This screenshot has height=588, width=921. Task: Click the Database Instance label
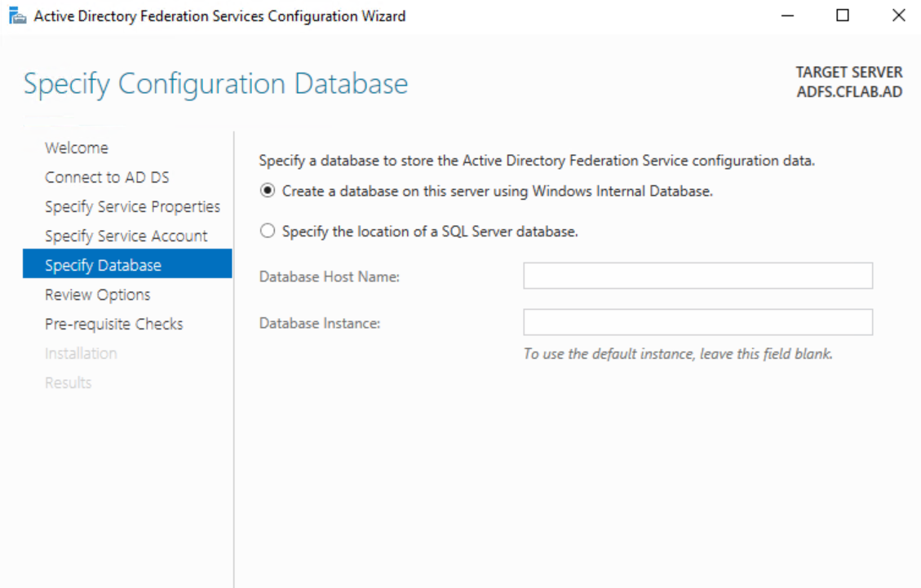(320, 323)
